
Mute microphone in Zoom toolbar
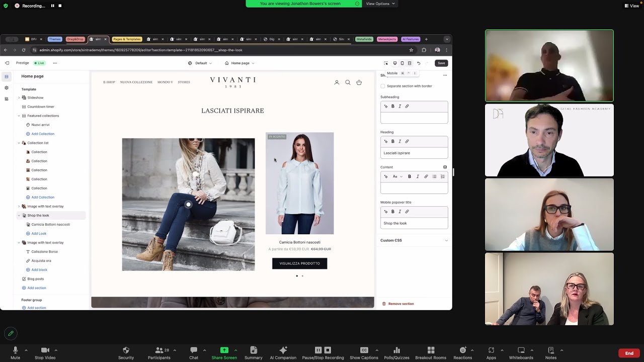coord(15,353)
